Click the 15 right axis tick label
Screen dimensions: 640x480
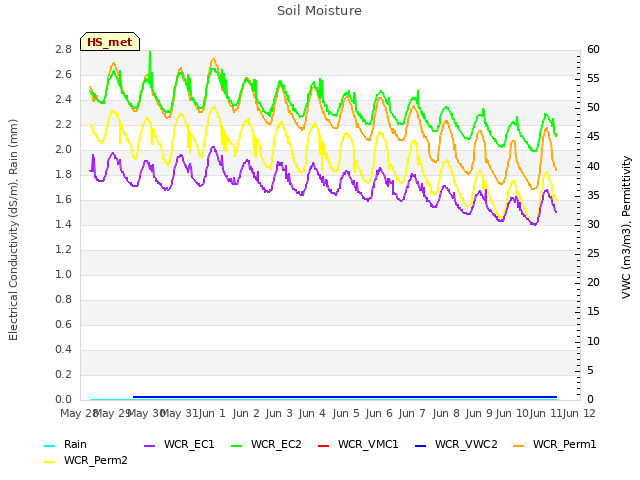click(x=593, y=312)
